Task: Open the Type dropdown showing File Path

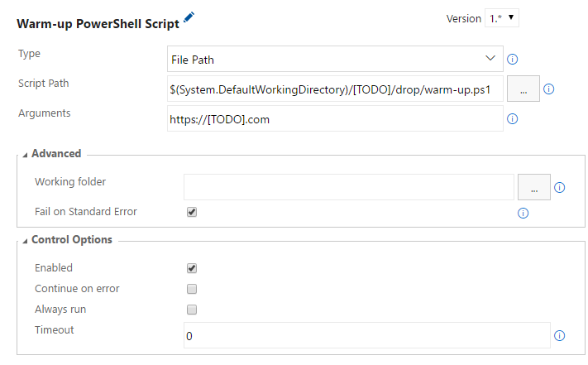Action: click(335, 60)
